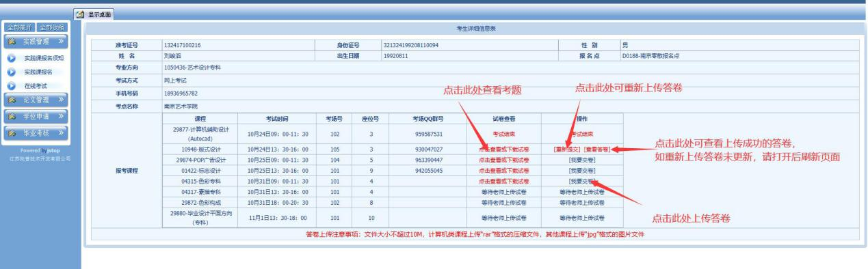Collapse 实践管理 using its double-chevron
Viewport: 868px width, 269px height.
pyautogui.click(x=60, y=41)
